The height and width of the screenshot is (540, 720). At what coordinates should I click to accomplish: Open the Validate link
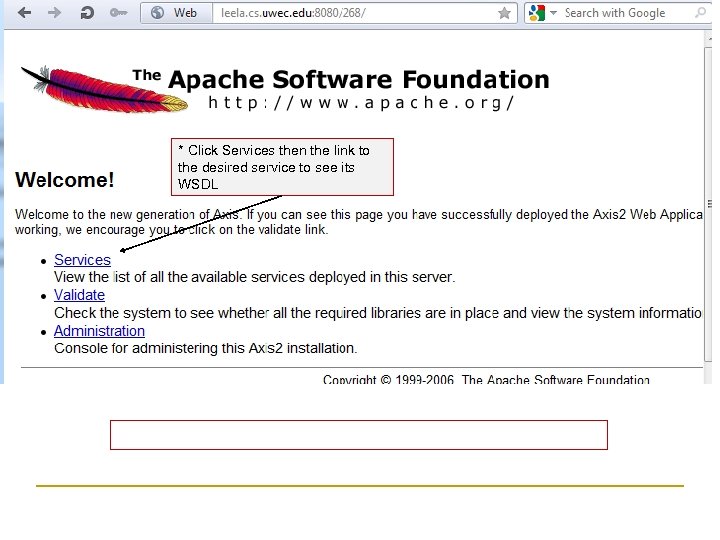(x=79, y=295)
